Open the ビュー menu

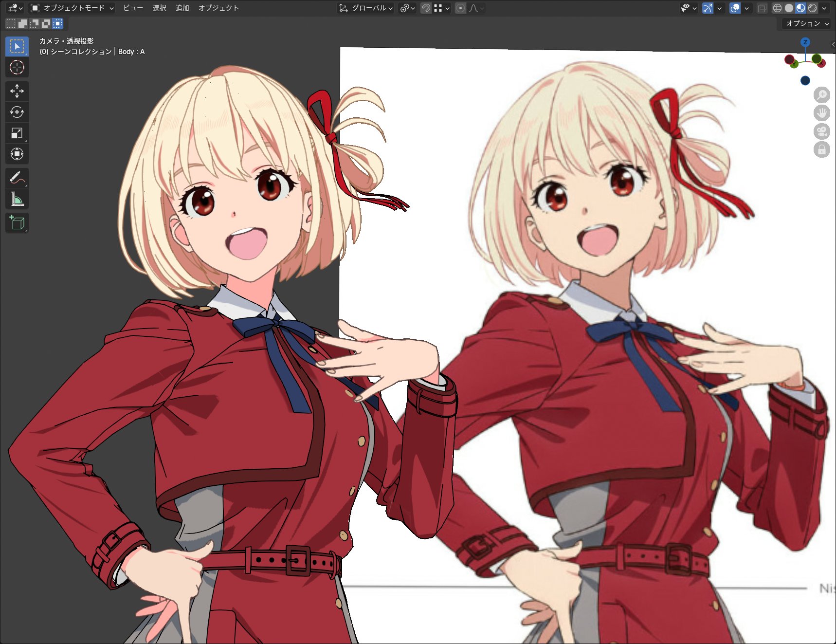133,8
